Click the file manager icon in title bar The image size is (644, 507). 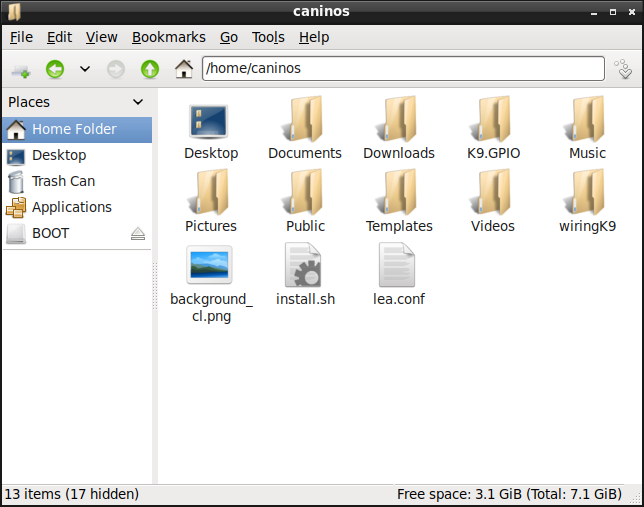point(14,12)
